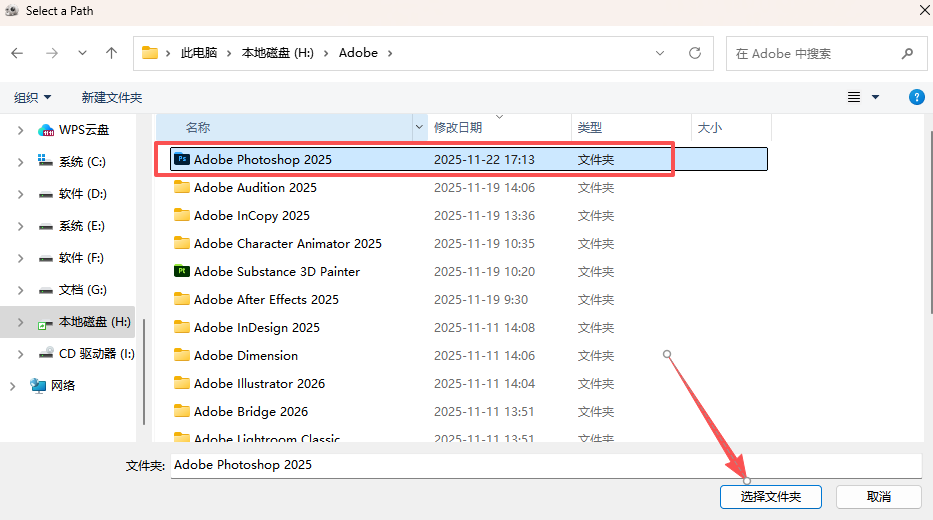The width and height of the screenshot is (933, 520).
Task: Change the view layout icon
Action: (x=854, y=97)
